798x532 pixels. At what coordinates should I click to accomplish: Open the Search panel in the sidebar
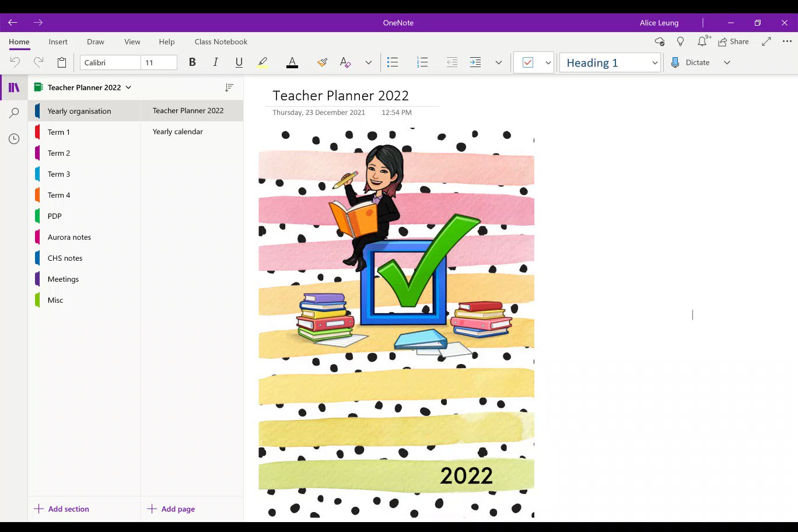tap(13, 113)
